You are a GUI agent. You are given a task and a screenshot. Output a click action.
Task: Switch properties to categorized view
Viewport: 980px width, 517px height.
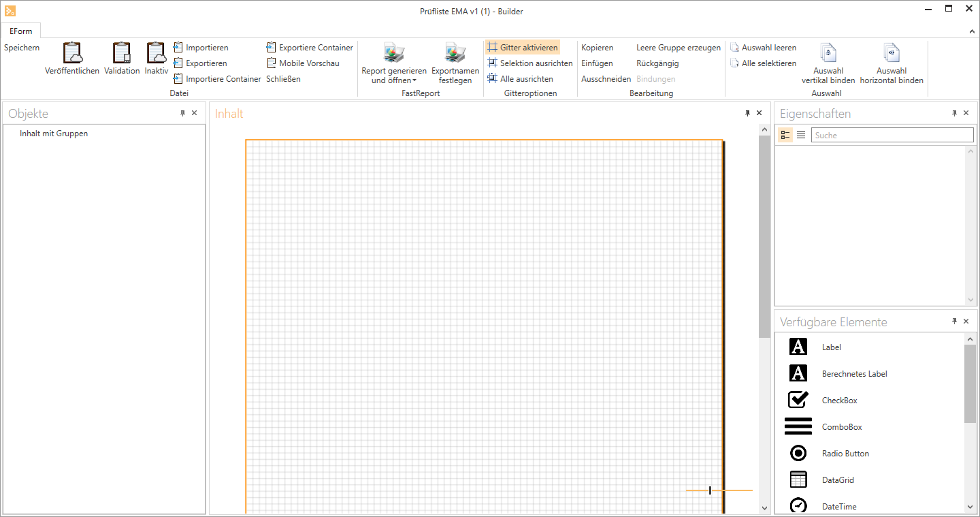pos(785,135)
